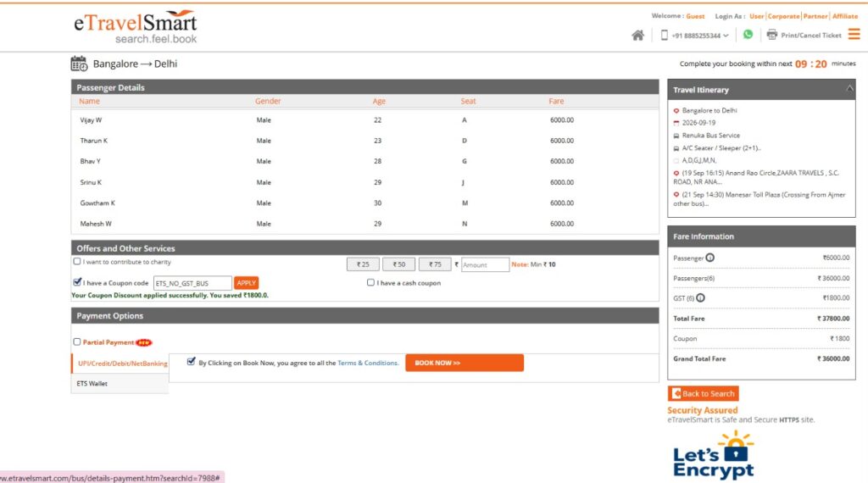
Task: Click passenger name Bhav Y
Action: tap(90, 161)
